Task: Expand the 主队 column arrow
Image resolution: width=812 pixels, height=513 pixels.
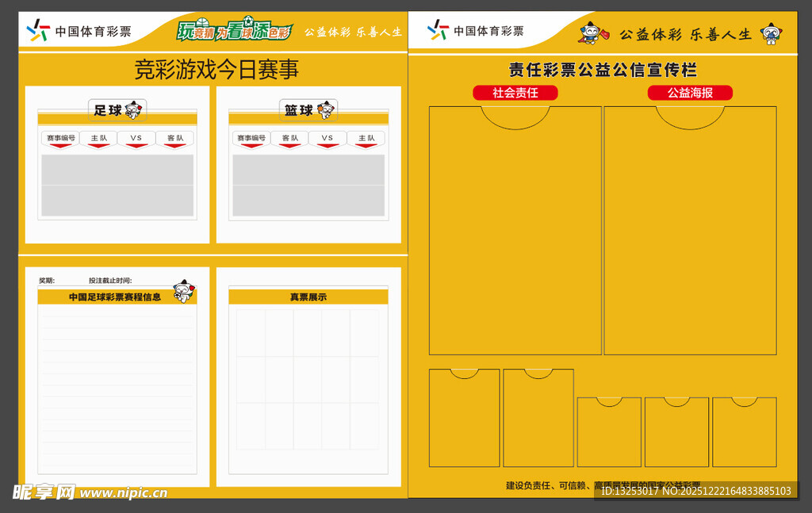Action: [98, 144]
